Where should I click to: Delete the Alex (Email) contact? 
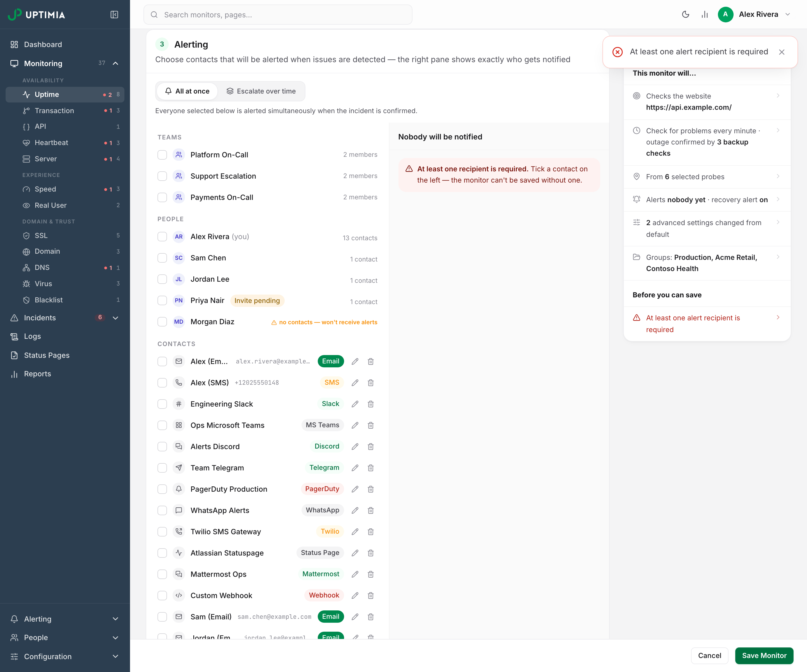[370, 361]
